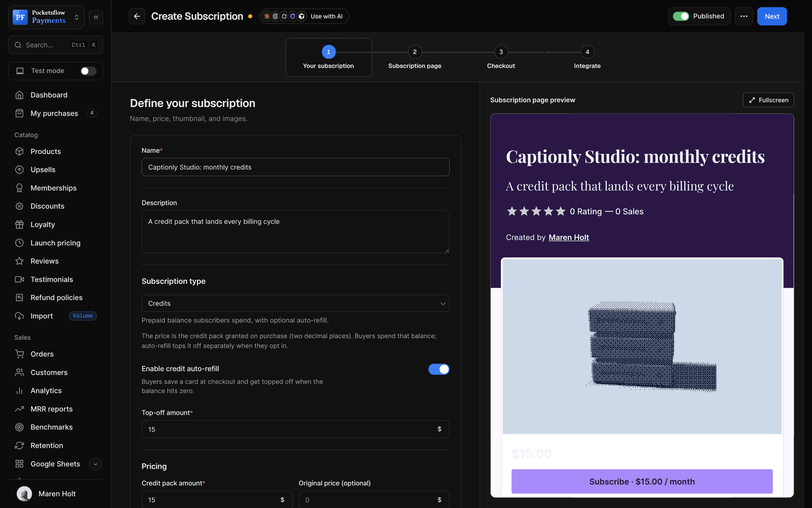This screenshot has width=812, height=508.
Task: Open Maren Holt creator link in preview
Action: tap(569, 237)
